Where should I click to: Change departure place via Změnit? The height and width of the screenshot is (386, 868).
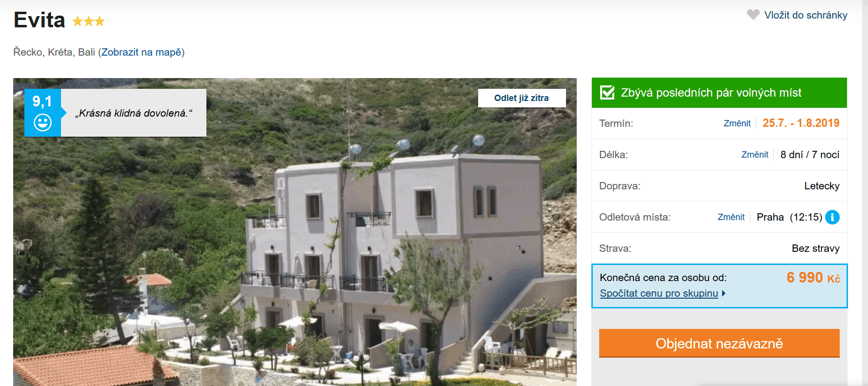pyautogui.click(x=731, y=217)
